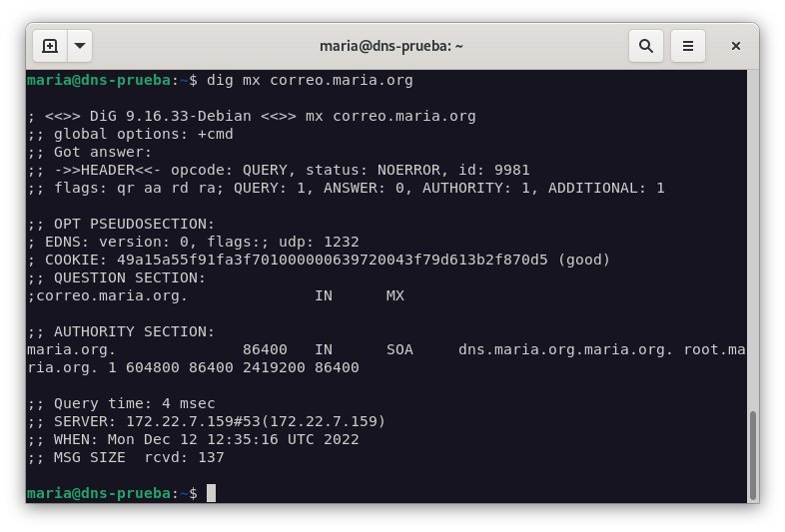Click the status NOERROR header line
The width and height of the screenshot is (785, 532).
tap(279, 170)
